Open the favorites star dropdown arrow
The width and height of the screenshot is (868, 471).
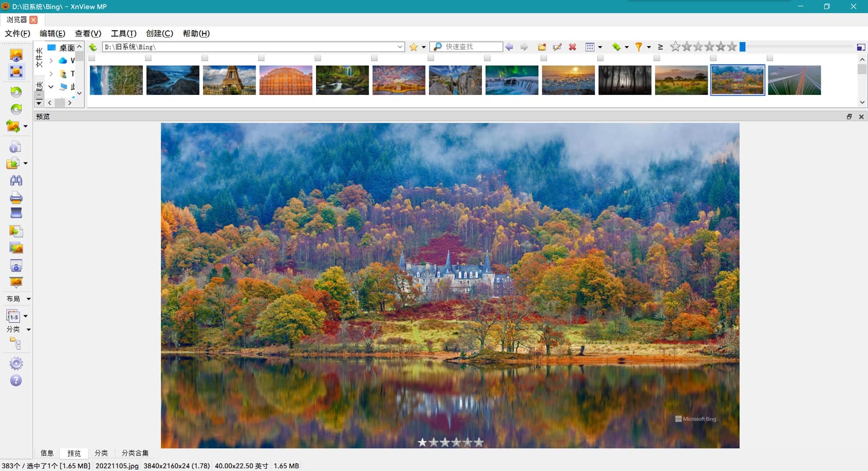(x=424, y=47)
